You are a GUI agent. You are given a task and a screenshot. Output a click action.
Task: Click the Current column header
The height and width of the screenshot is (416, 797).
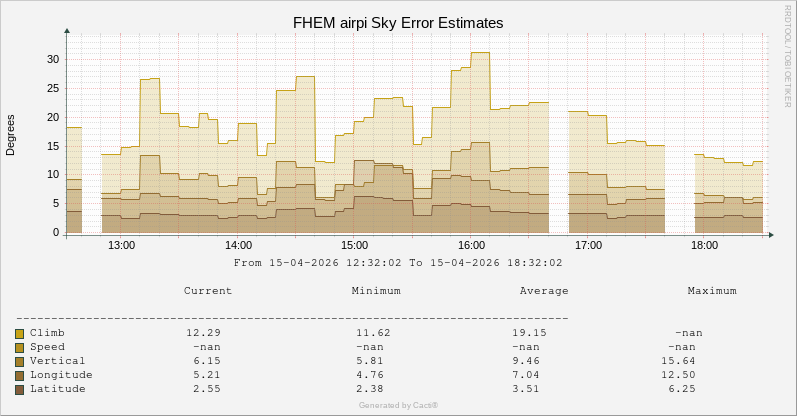(x=208, y=290)
